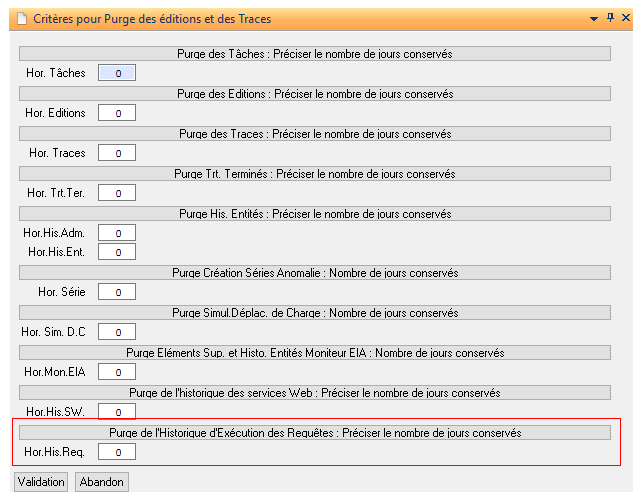Open the window position dropdown arrow
This screenshot has height=504, width=643.
(x=595, y=18)
